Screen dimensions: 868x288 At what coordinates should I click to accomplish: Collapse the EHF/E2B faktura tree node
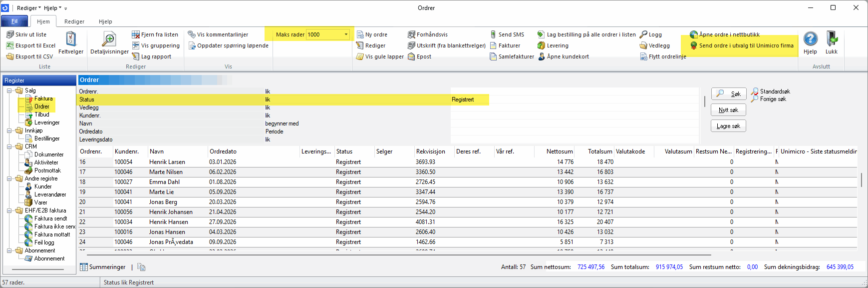point(9,210)
